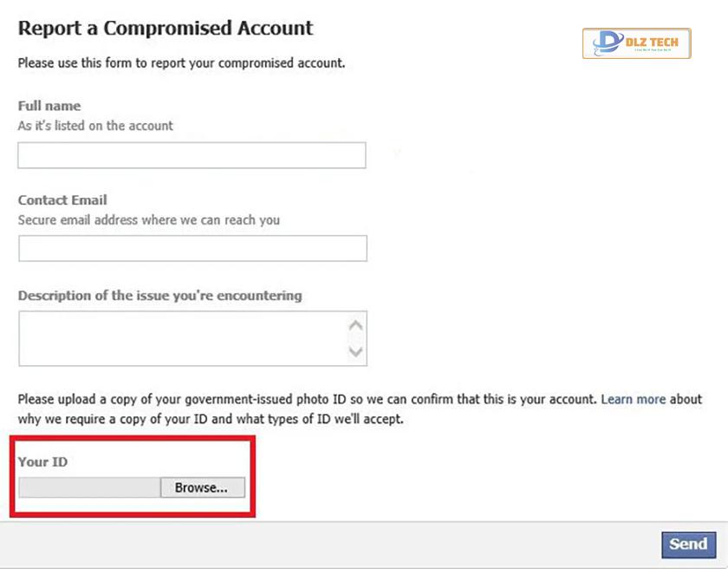
Task: Focus the Contact Email text field
Action: (x=192, y=248)
